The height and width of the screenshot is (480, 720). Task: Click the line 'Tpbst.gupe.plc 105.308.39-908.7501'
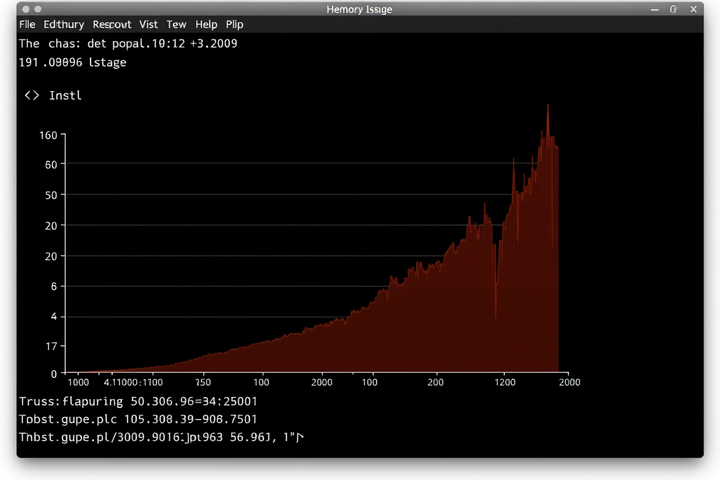coord(138,419)
